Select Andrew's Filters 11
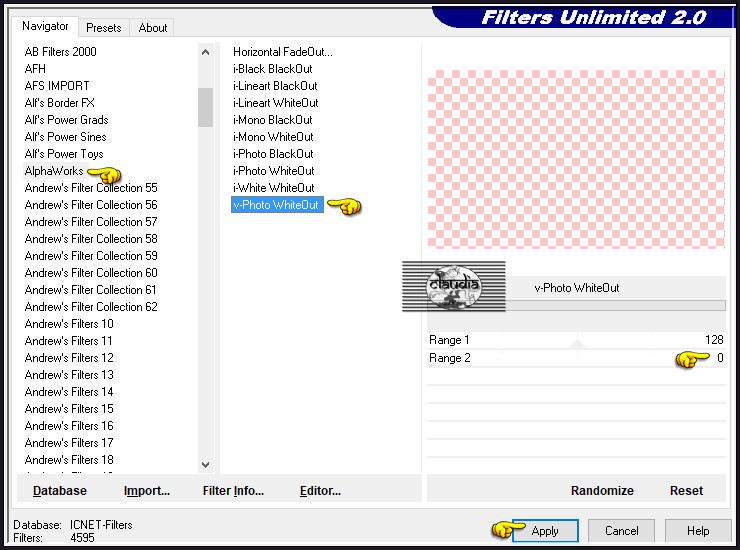Image resolution: width=740 pixels, height=550 pixels. tap(68, 341)
